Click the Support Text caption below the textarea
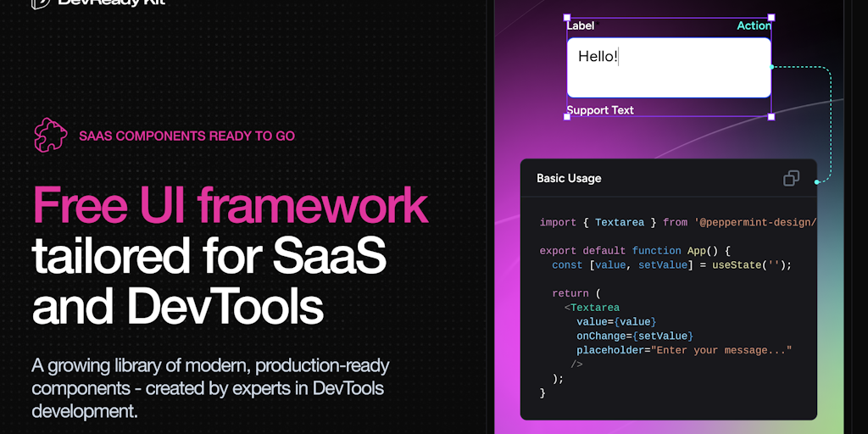The width and height of the screenshot is (868, 434). click(600, 110)
